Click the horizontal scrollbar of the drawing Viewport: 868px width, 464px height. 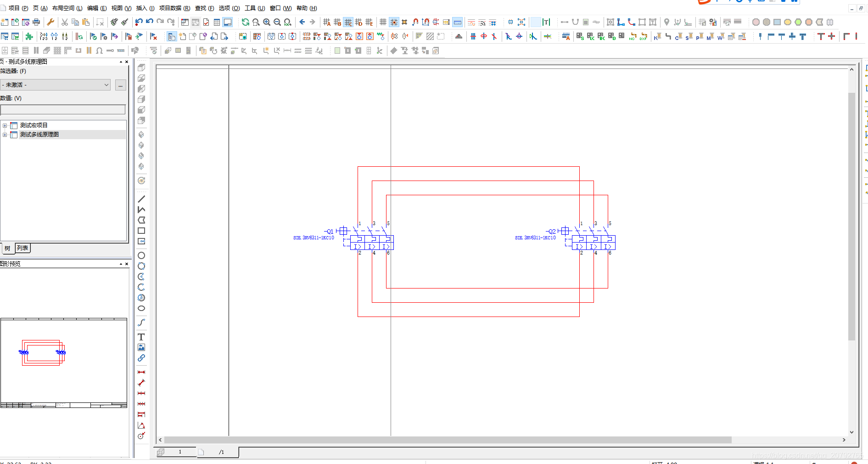[x=448, y=440]
